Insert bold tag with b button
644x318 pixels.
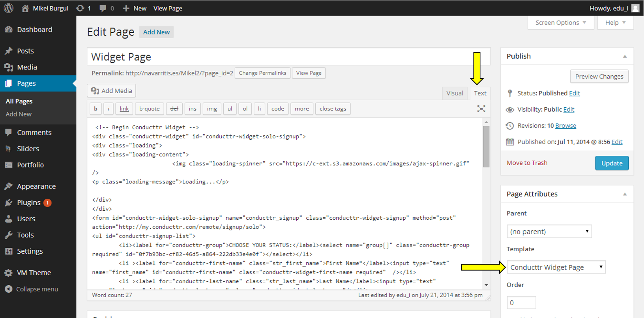pyautogui.click(x=96, y=109)
